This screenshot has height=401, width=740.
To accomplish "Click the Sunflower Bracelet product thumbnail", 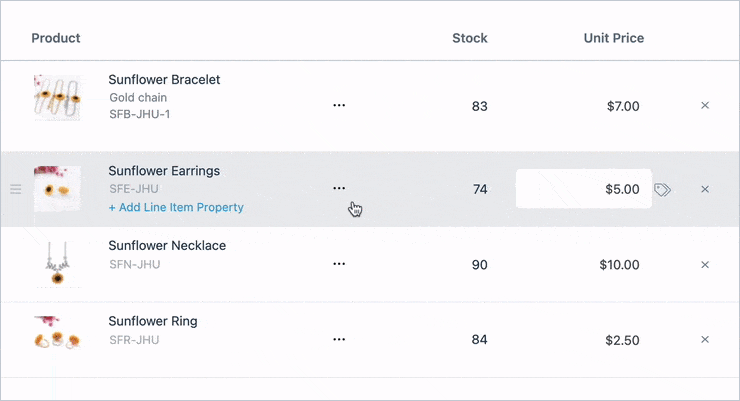I will (57, 98).
